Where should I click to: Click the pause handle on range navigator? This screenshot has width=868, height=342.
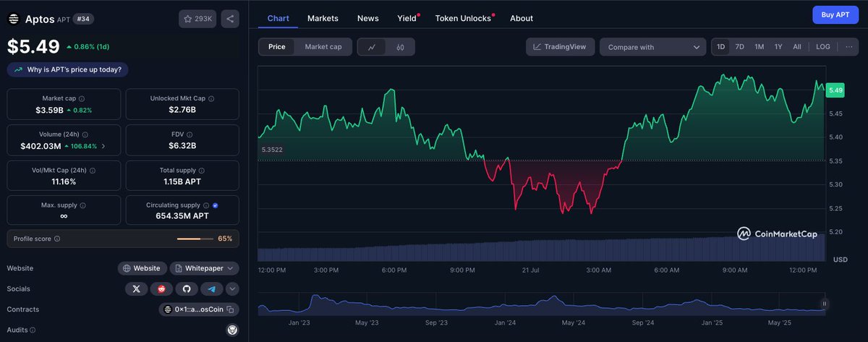[824, 304]
